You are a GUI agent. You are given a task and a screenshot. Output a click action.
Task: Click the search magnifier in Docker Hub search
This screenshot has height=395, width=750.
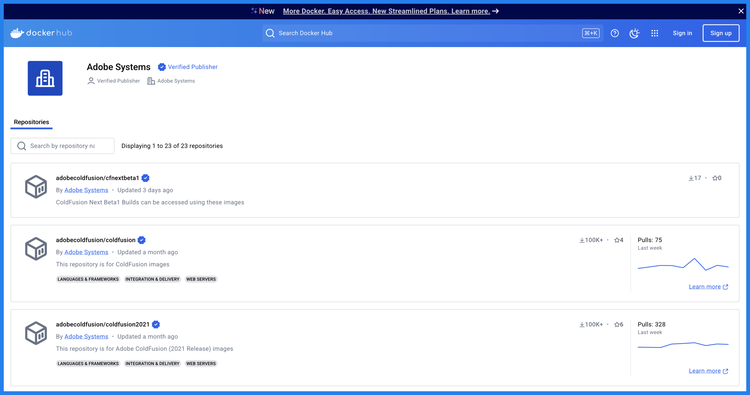[x=270, y=33]
